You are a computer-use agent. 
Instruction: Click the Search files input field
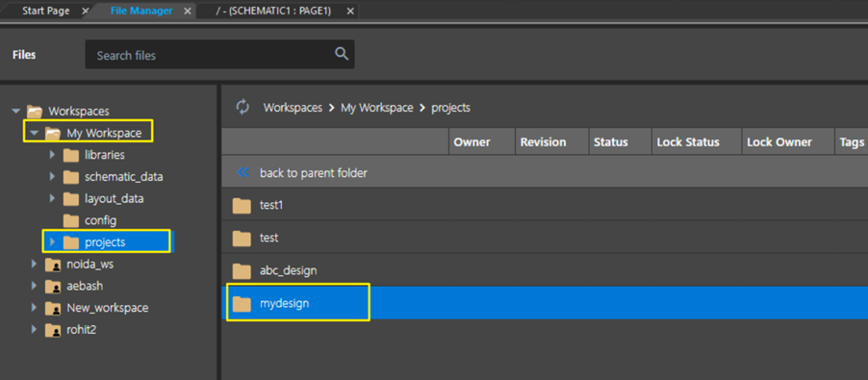[x=219, y=54]
